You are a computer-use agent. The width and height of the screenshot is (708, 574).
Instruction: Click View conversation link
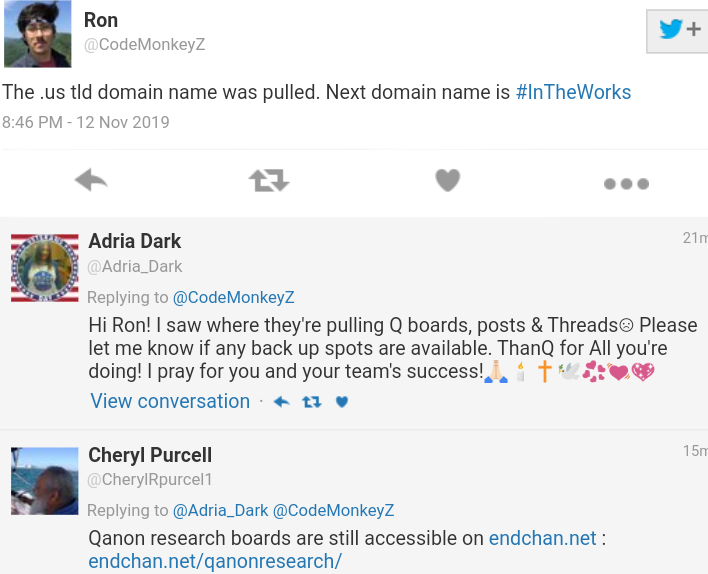pos(170,401)
